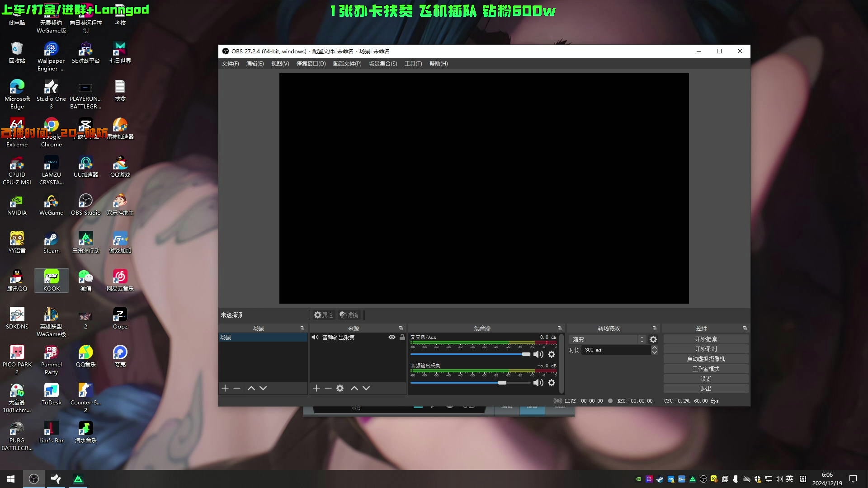
Task: Click the volume icon in system tray
Action: 779,479
